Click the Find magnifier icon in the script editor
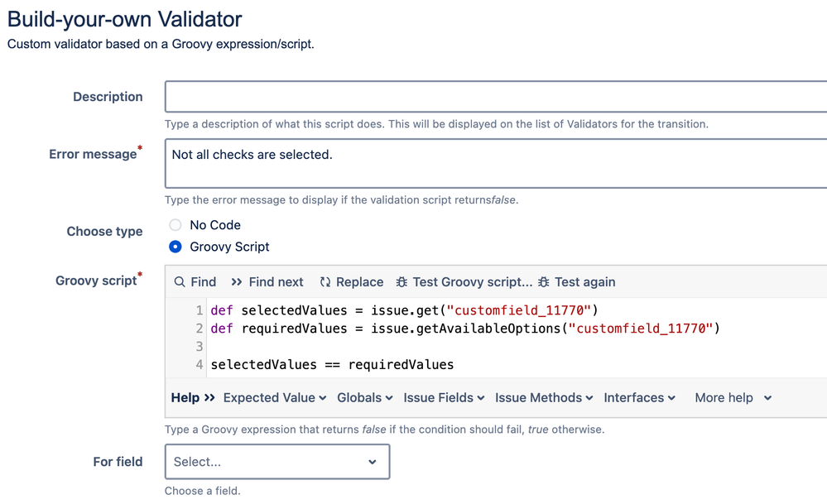827x504 pixels. (179, 281)
